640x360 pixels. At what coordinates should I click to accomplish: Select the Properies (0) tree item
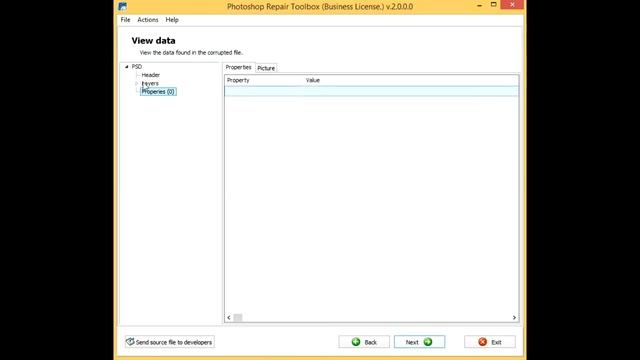(158, 92)
